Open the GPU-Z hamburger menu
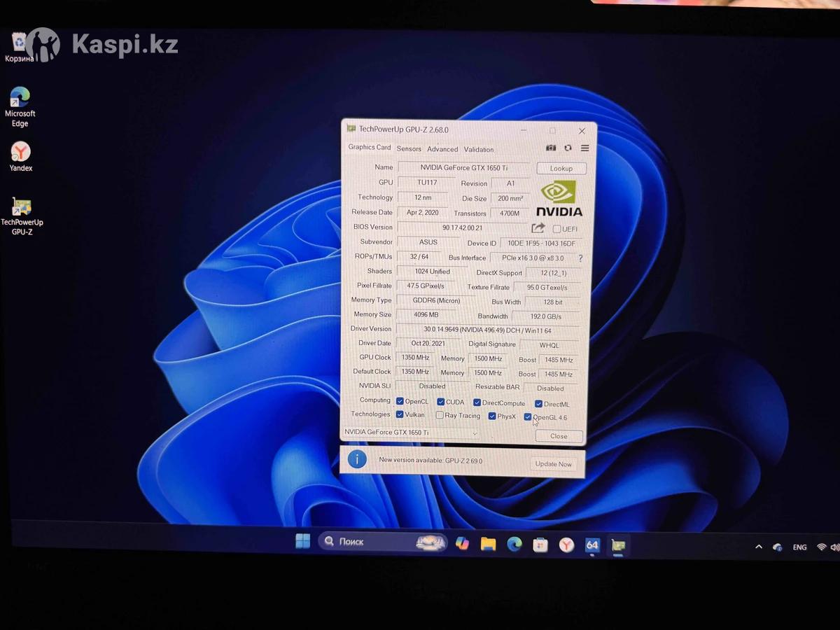The width and height of the screenshot is (840, 630). (584, 148)
